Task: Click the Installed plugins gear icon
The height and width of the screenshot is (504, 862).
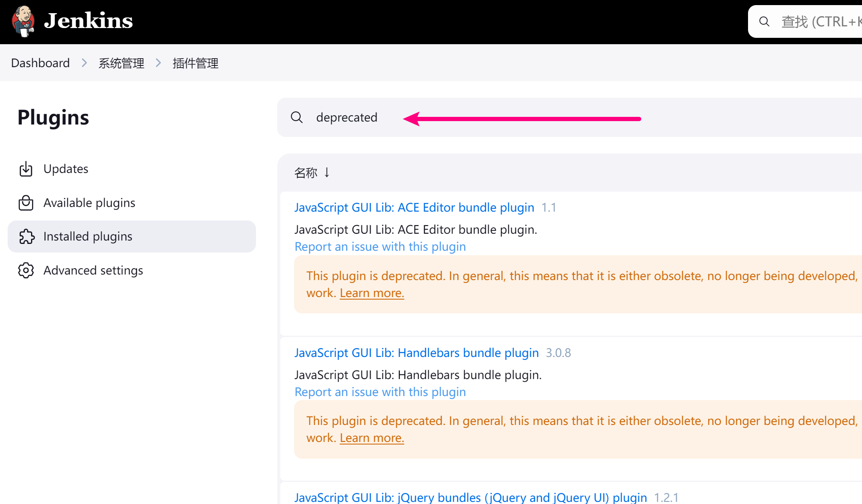Action: pyautogui.click(x=26, y=236)
